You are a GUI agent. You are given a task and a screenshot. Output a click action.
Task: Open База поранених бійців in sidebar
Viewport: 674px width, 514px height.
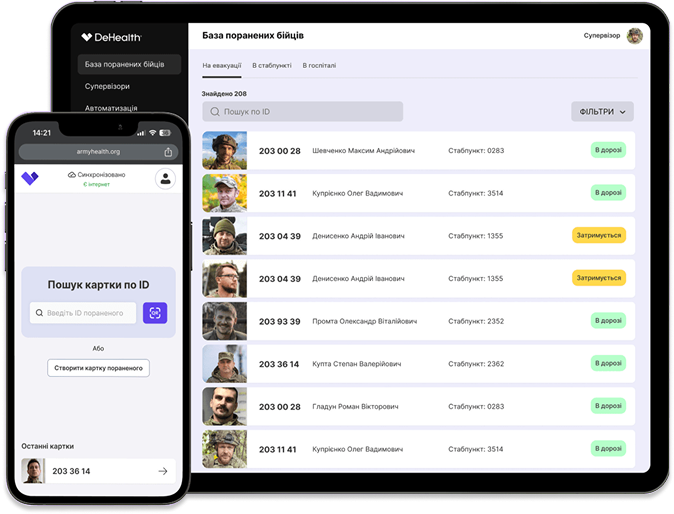click(129, 64)
